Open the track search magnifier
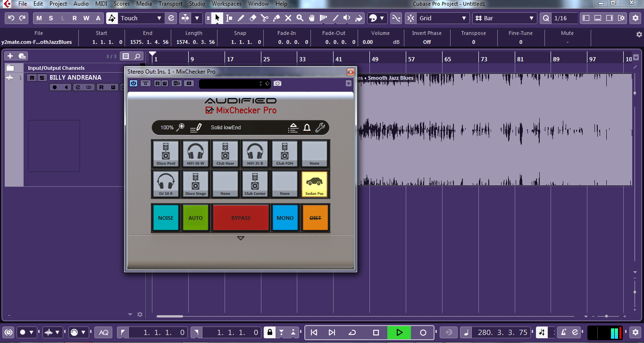 [137, 56]
